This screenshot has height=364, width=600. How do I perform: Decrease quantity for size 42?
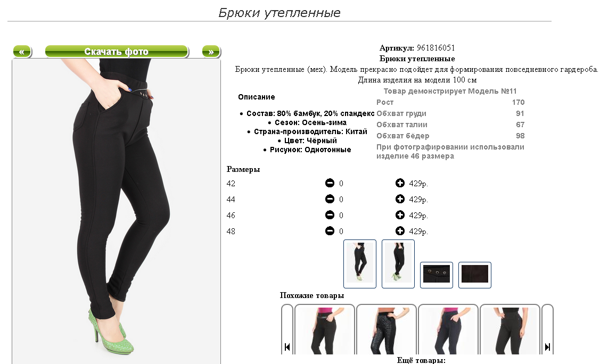click(330, 183)
